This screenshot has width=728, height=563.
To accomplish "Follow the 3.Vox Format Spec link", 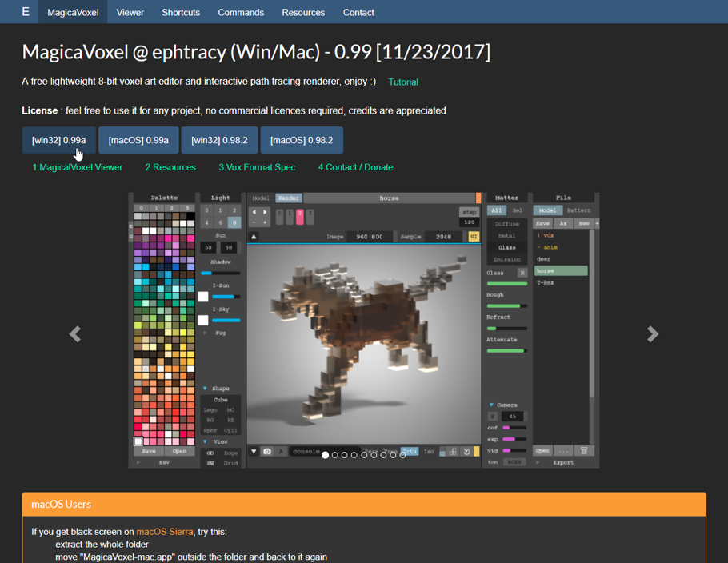I will point(257,167).
